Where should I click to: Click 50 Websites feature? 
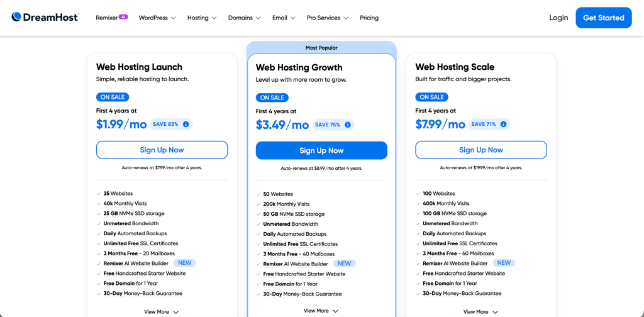coord(277,194)
